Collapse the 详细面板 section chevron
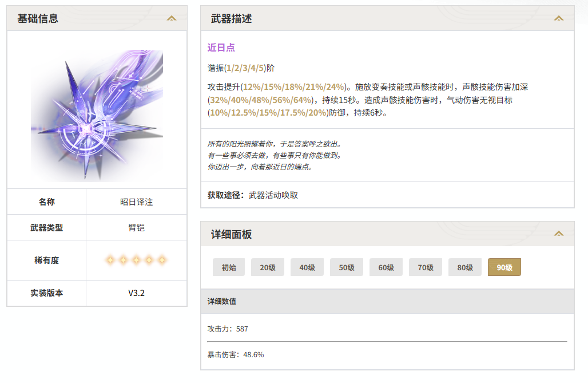Screen dimensions: 588x383 (x=559, y=234)
